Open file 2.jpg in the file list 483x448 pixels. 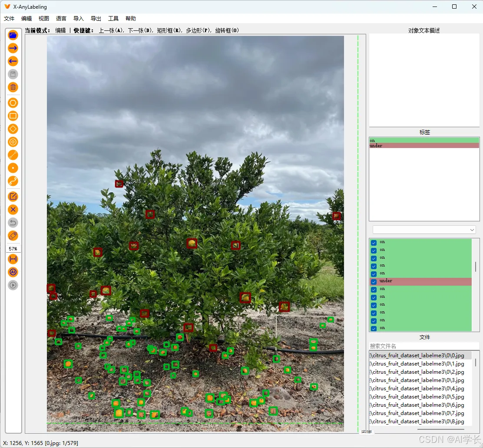[420, 372]
